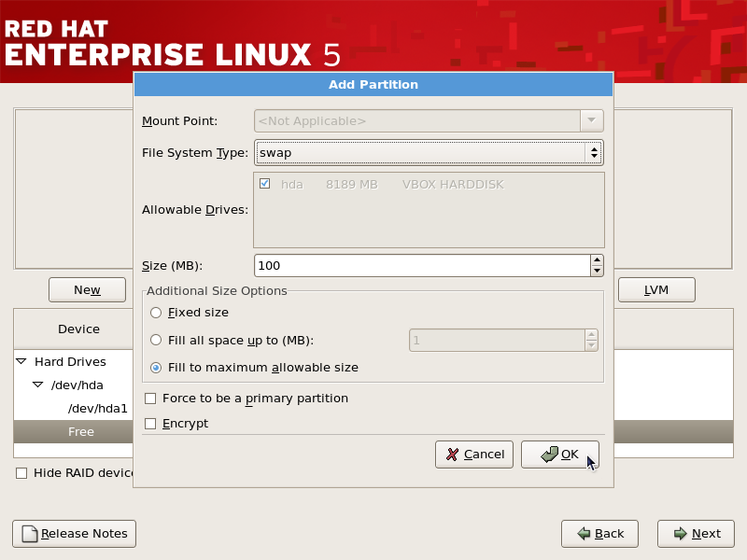Click the Add Partition dialog title bar
Image resolution: width=747 pixels, height=560 pixels.
click(373, 85)
